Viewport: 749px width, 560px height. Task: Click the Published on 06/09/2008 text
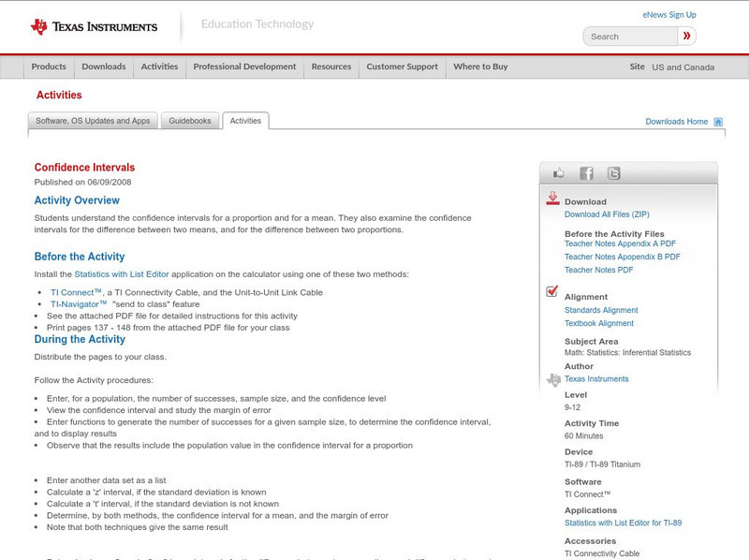82,182
